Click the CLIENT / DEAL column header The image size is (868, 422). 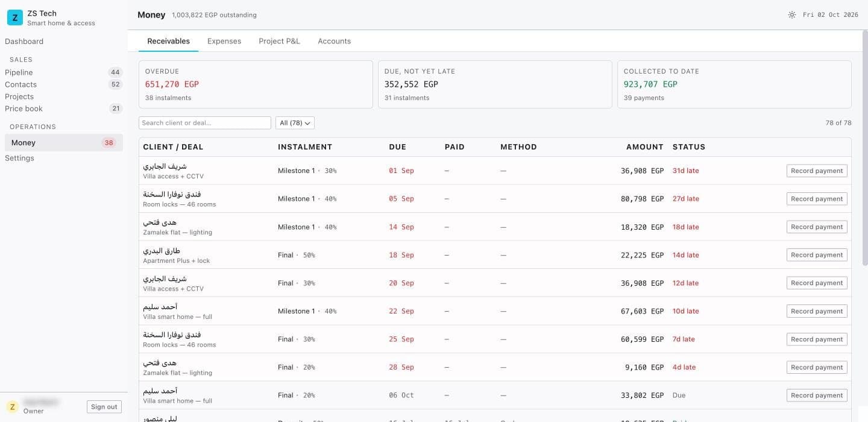(x=173, y=147)
